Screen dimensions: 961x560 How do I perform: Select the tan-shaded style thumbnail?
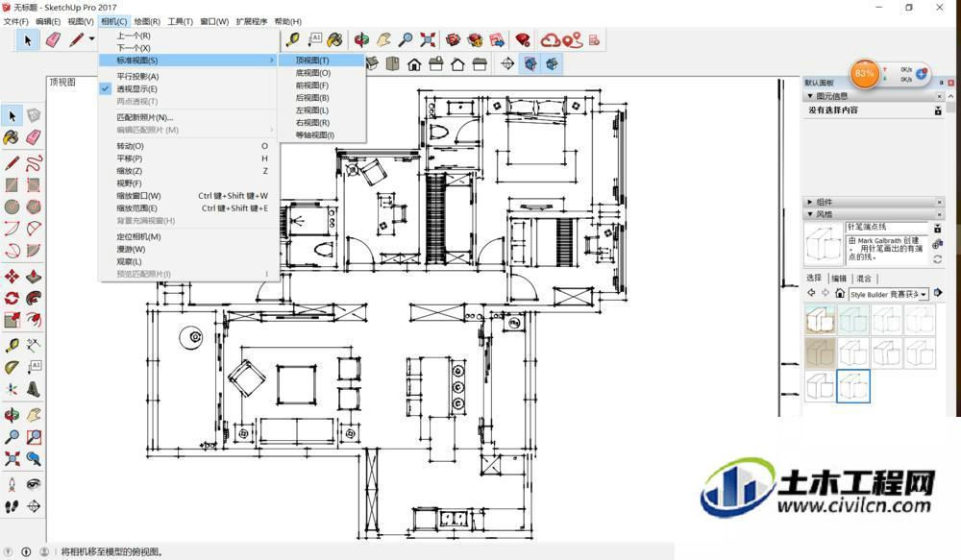pos(820,353)
